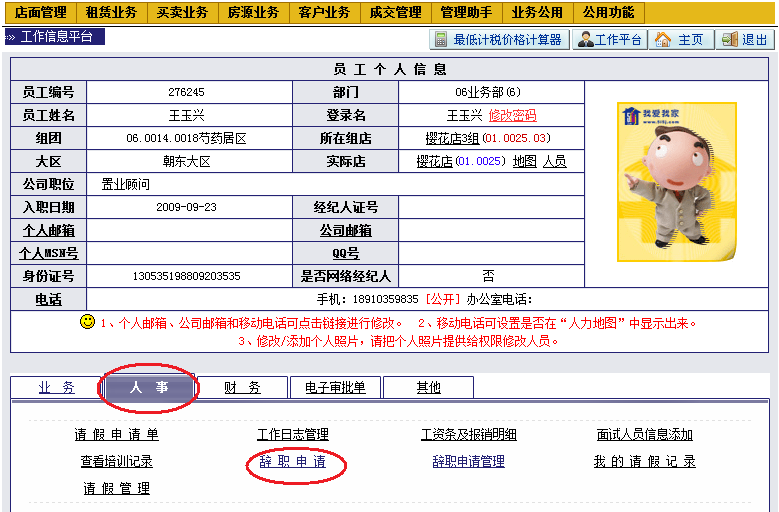Image resolution: width=779 pixels, height=512 pixels.
Task: Open the 樱花店3组 link
Action: 452,138
